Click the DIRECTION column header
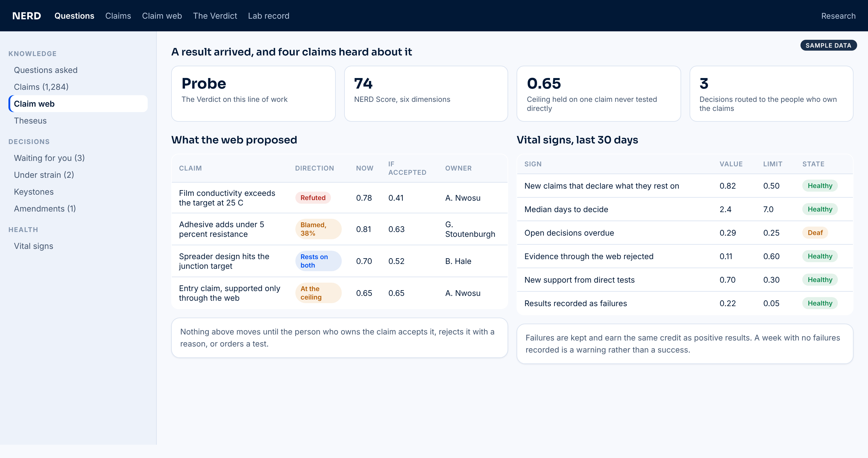868x458 pixels. 314,168
